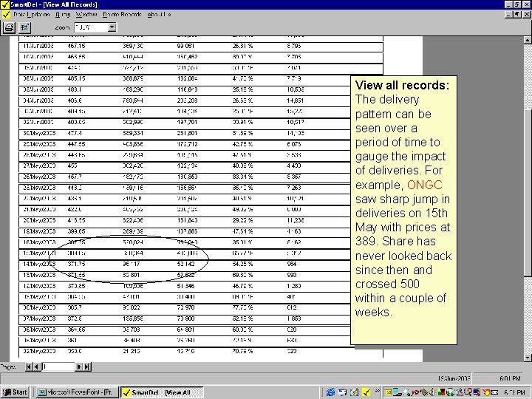
Task: Click the price cell 485.15
Action: (76, 79)
